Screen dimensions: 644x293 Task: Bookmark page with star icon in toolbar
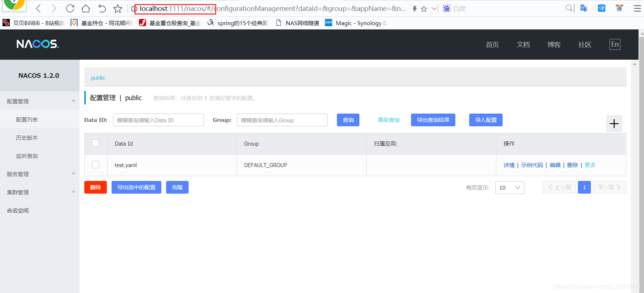coord(118,8)
